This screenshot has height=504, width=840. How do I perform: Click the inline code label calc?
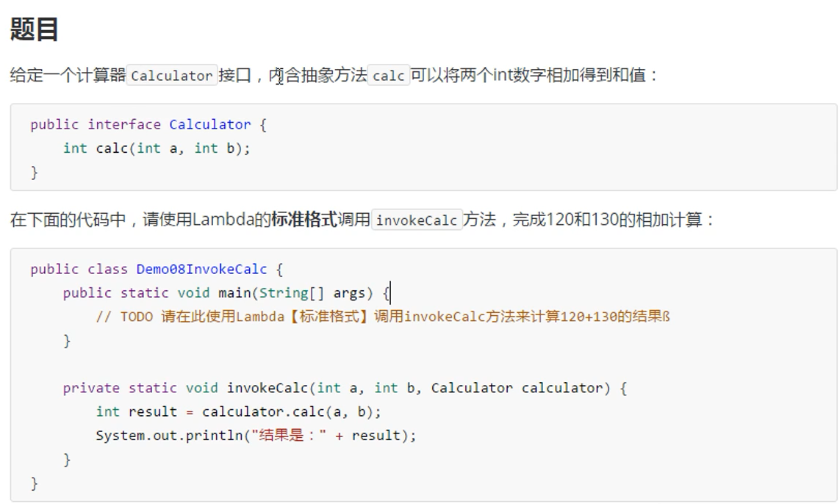[389, 76]
